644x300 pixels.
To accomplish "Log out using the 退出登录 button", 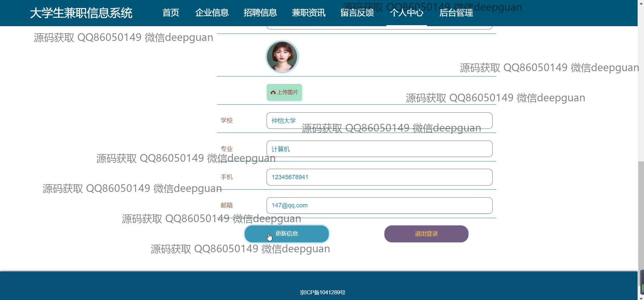I will [x=426, y=234].
